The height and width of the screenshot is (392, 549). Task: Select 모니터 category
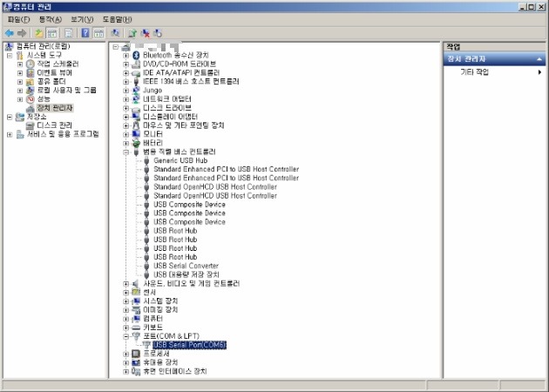tap(152, 134)
